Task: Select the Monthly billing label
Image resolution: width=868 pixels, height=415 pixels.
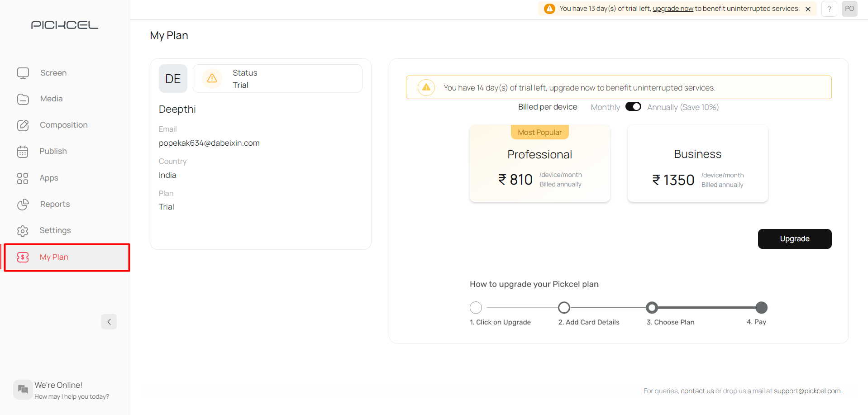Action: (605, 107)
